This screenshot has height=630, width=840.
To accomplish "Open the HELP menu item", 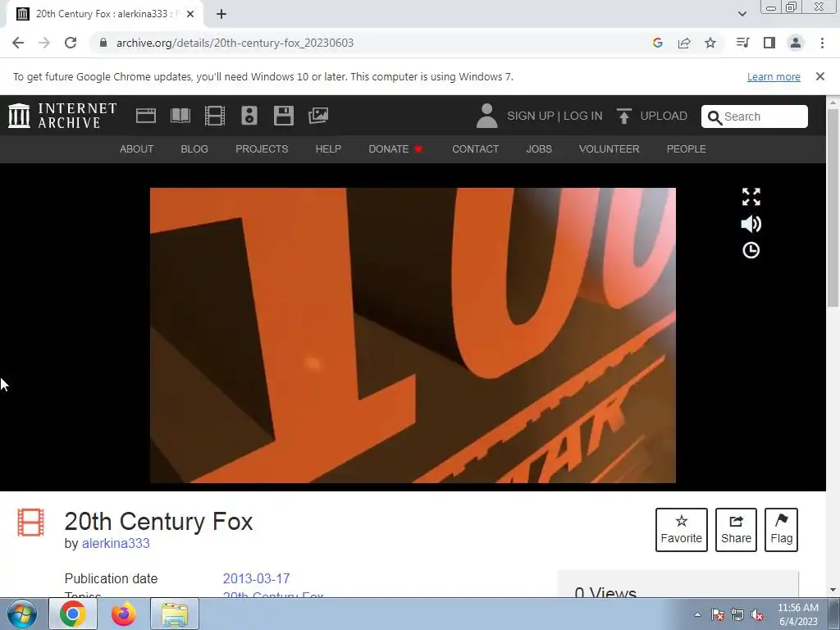I will (x=328, y=149).
